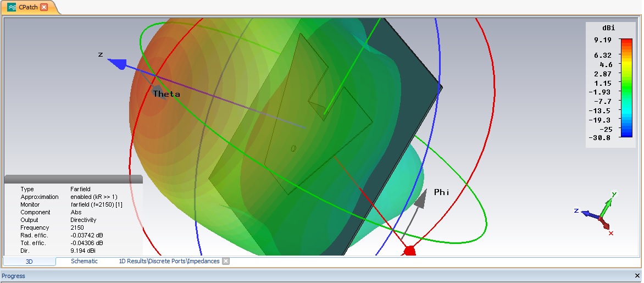This screenshot has width=644, height=283.
Task: Click the blue z-axis arrowhead
Action: point(117,63)
